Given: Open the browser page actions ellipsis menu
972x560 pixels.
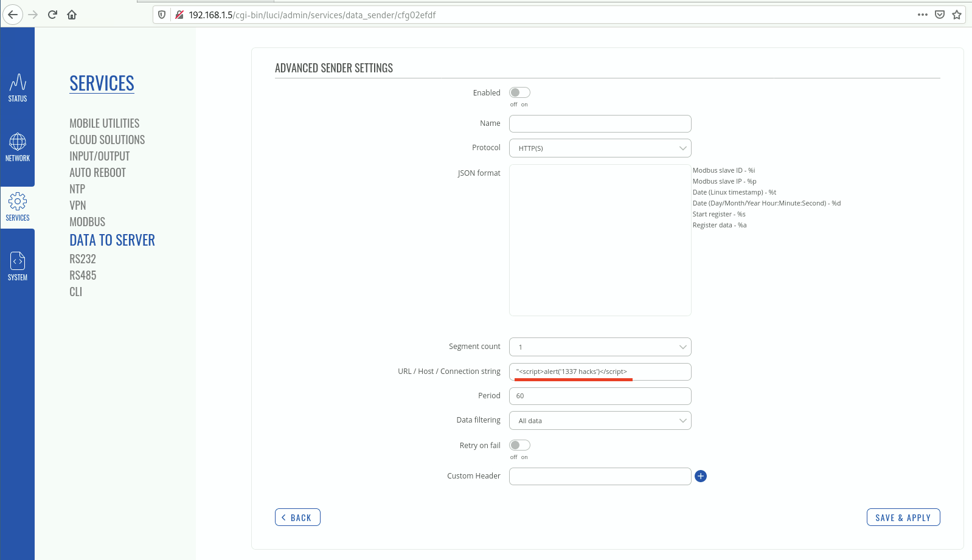Looking at the screenshot, I should (x=922, y=15).
